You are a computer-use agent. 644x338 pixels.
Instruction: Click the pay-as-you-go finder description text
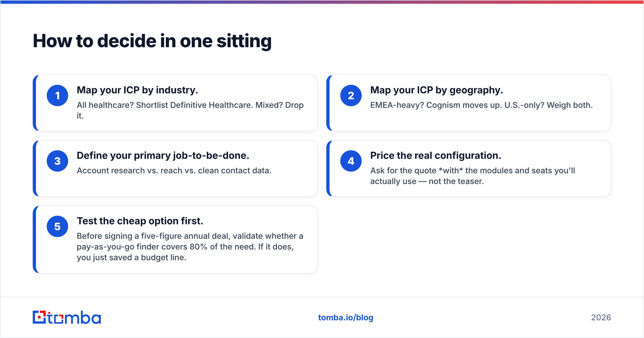[x=190, y=247]
